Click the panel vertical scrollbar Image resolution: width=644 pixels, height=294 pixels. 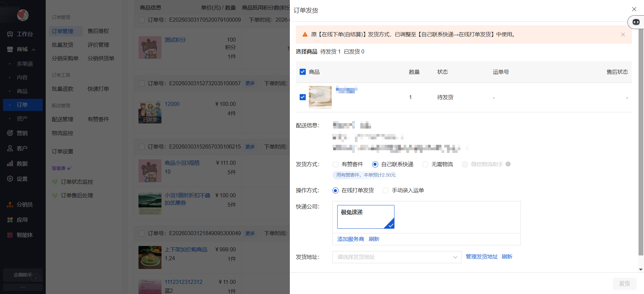coord(641,142)
